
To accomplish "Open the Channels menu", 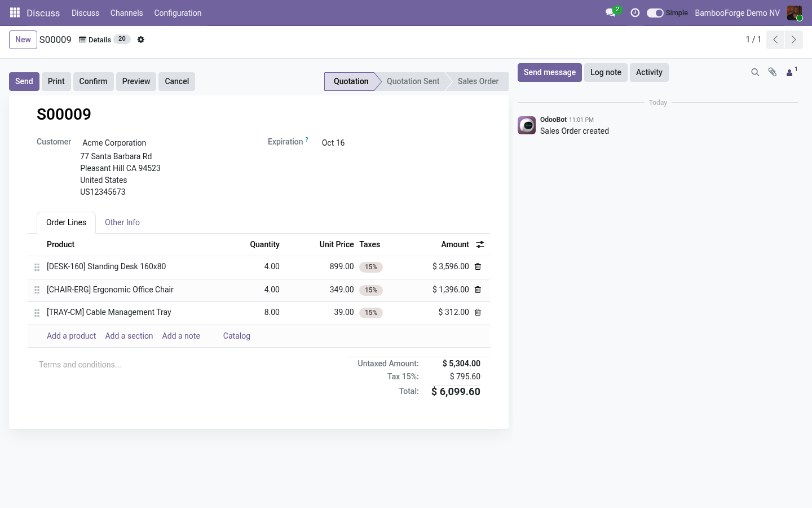I will (x=126, y=13).
